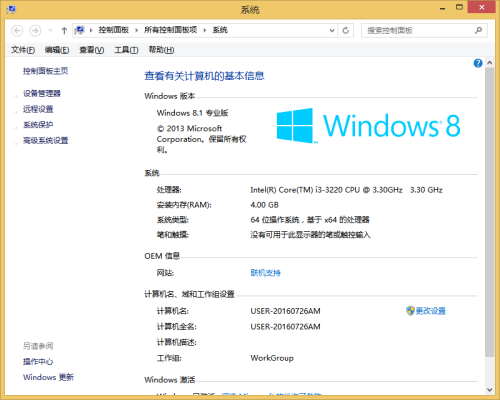Open 联机支持 website link
This screenshot has width=500, height=400.
tap(265, 273)
